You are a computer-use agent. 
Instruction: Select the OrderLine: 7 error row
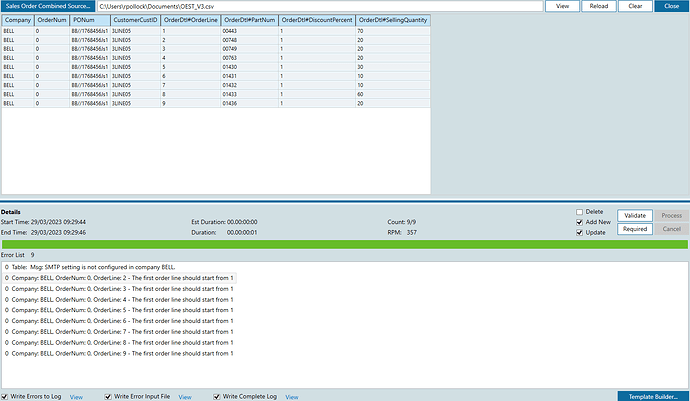click(119, 332)
